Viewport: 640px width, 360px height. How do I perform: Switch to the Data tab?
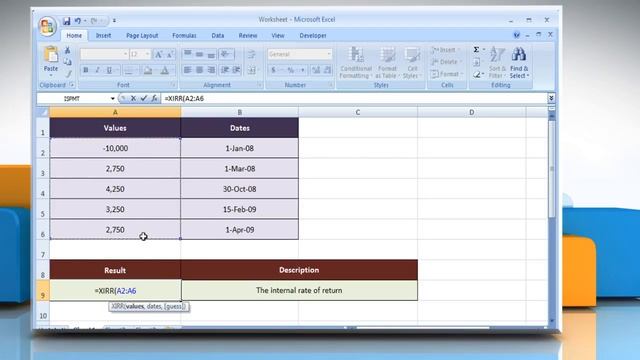(x=218, y=36)
